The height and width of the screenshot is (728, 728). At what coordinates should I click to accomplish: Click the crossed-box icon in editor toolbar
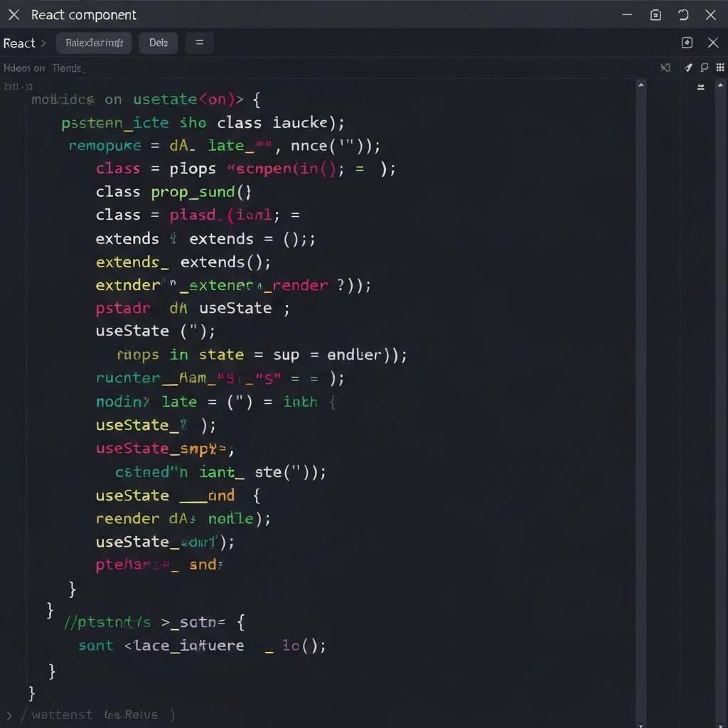(665, 68)
